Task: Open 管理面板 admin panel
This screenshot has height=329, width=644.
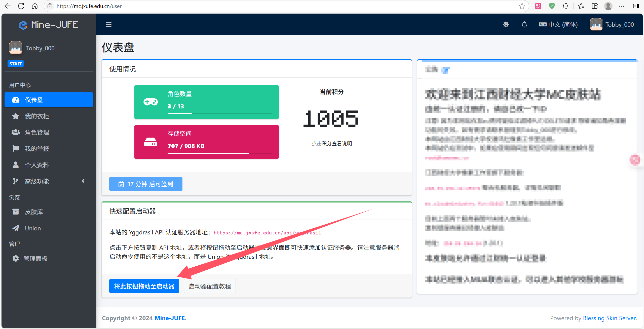Action: point(49,258)
